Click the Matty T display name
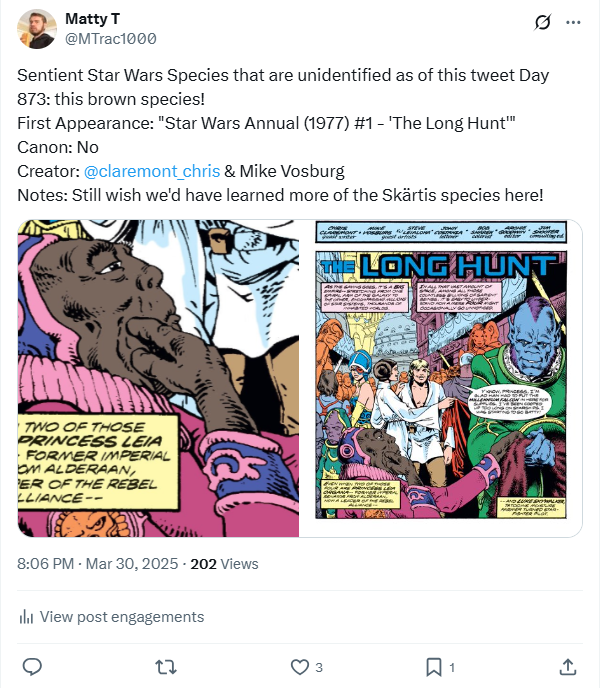 (x=93, y=19)
